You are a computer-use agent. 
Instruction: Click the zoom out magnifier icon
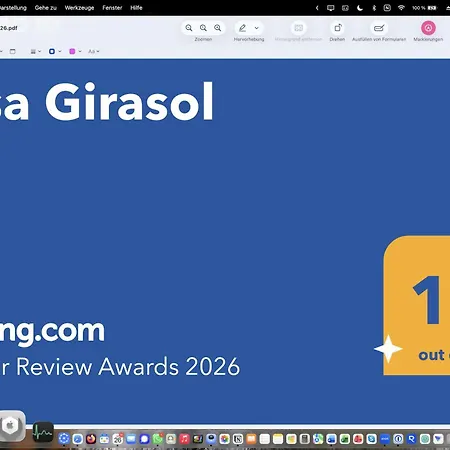189,28
